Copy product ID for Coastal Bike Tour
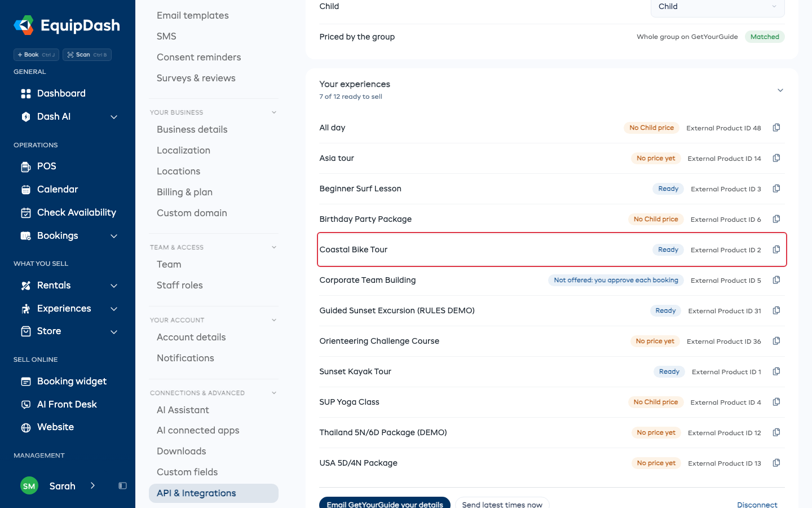This screenshot has width=812, height=508. point(776,249)
